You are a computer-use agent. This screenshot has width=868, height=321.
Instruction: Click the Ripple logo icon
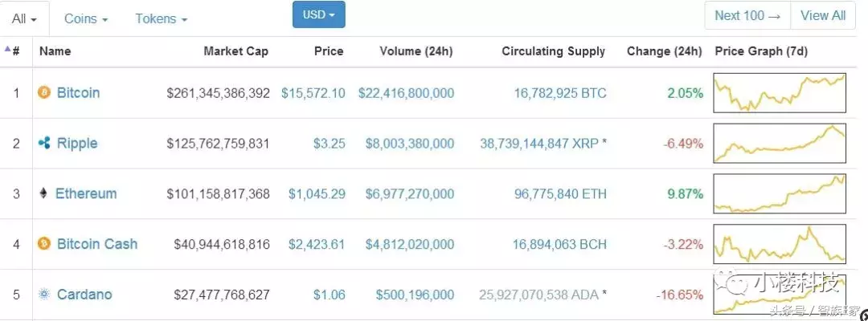point(44,144)
